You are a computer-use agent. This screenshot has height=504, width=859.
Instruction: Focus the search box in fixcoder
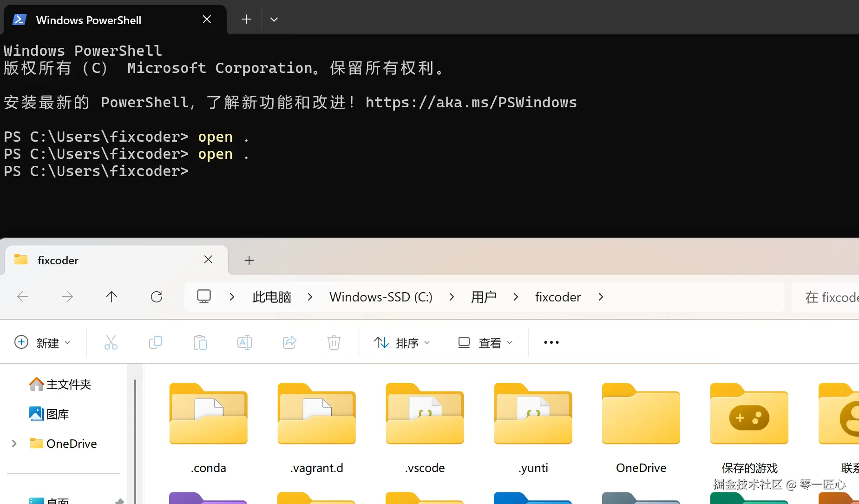826,297
